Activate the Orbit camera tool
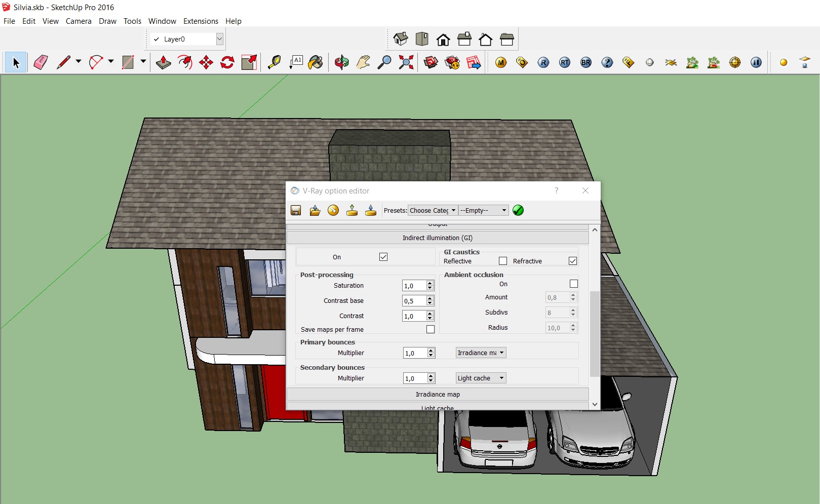 (x=342, y=62)
